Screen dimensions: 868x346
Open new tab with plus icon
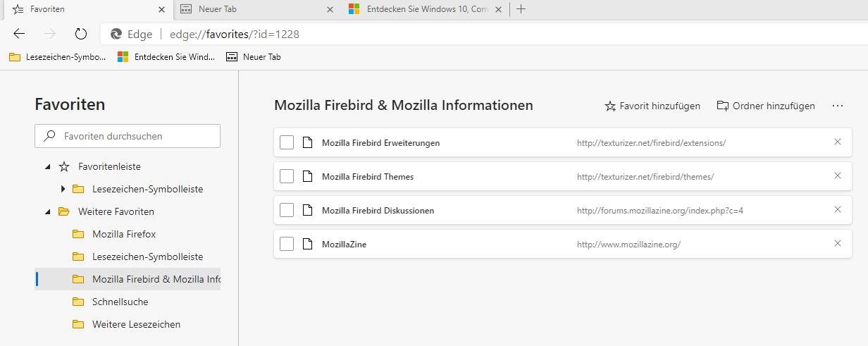[521, 9]
